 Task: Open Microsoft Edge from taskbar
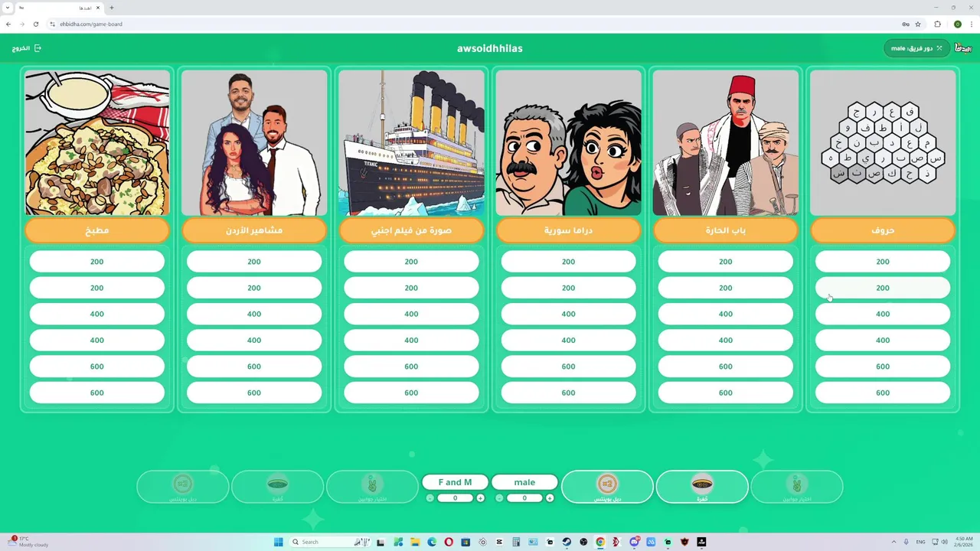point(432,542)
